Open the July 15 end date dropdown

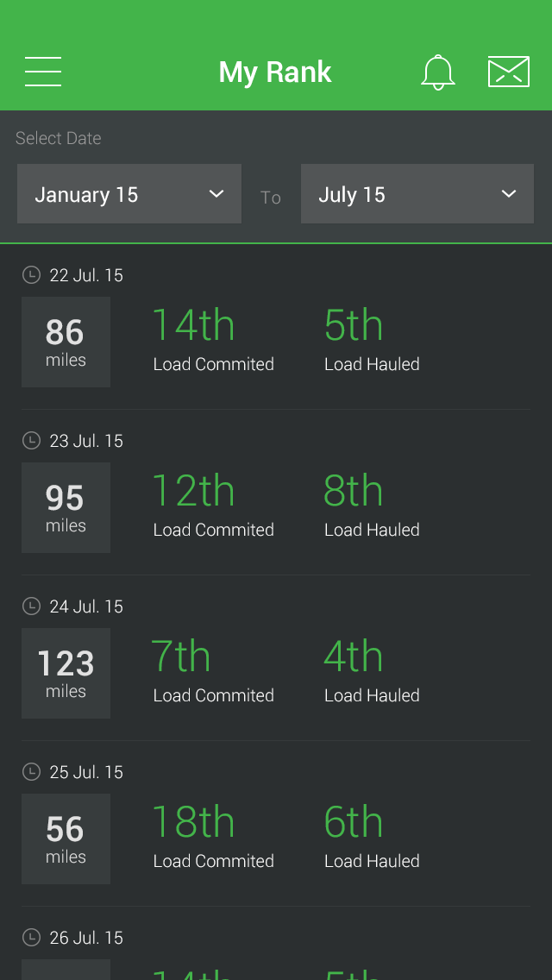tap(417, 194)
